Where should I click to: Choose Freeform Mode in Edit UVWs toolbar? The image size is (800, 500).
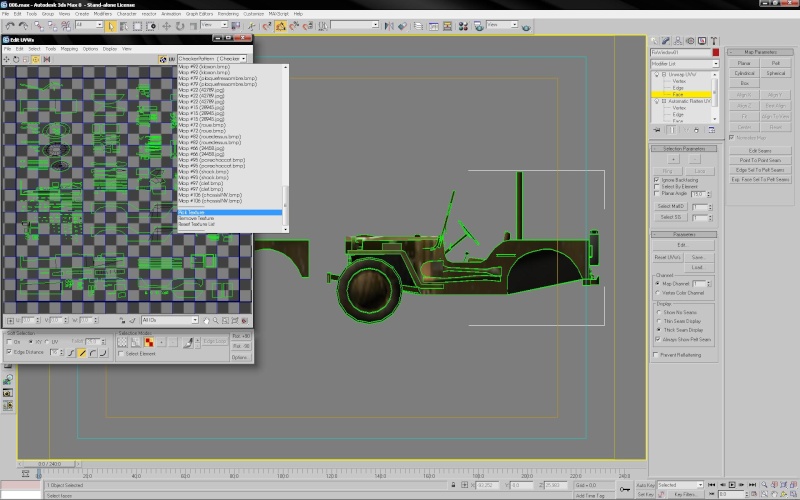[36, 59]
